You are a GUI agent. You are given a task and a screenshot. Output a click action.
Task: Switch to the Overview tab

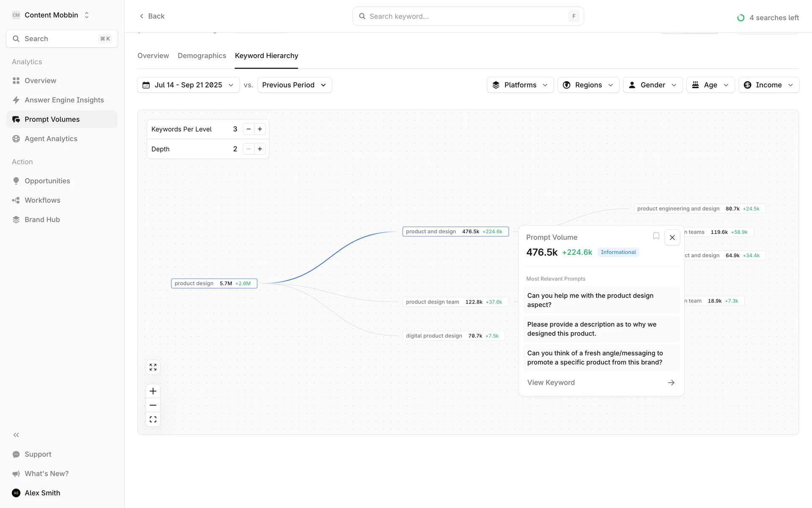click(153, 56)
